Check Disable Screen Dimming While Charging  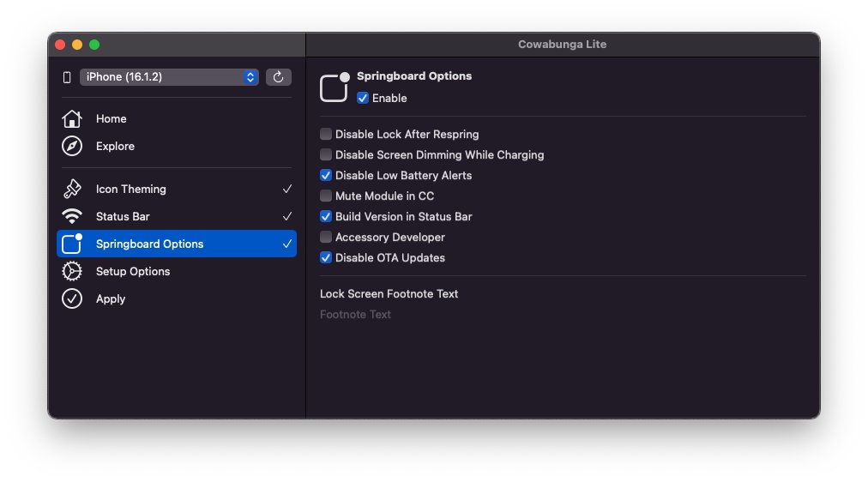click(x=326, y=154)
